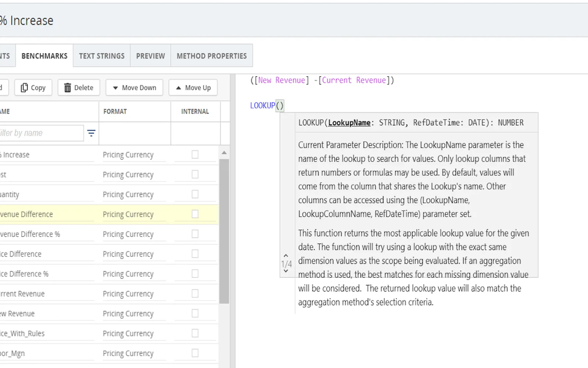Click the underlined LookupName parameter in tooltip
This screenshot has width=588, height=368.
pyautogui.click(x=349, y=123)
